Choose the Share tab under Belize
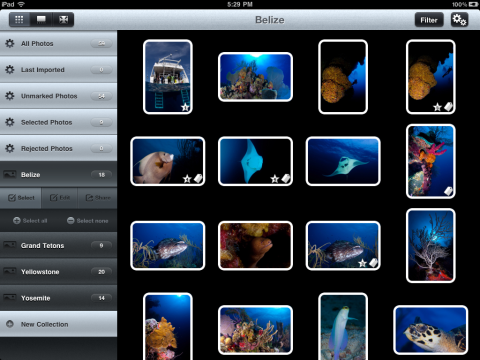 click(98, 198)
